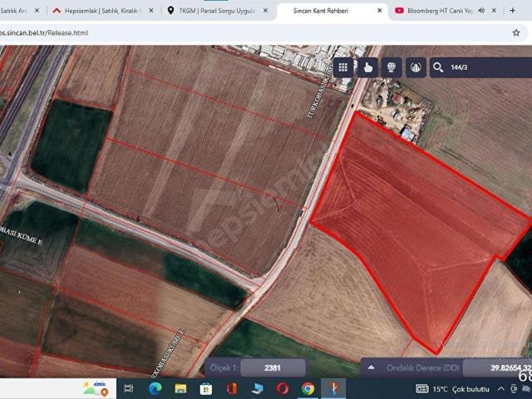Open Microsoft Edge from the taskbar

(x=155, y=388)
